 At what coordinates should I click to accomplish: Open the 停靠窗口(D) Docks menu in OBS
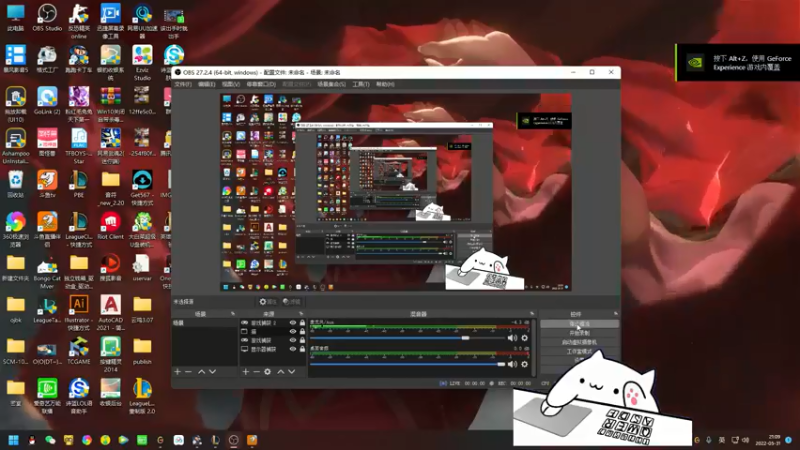[x=261, y=84]
